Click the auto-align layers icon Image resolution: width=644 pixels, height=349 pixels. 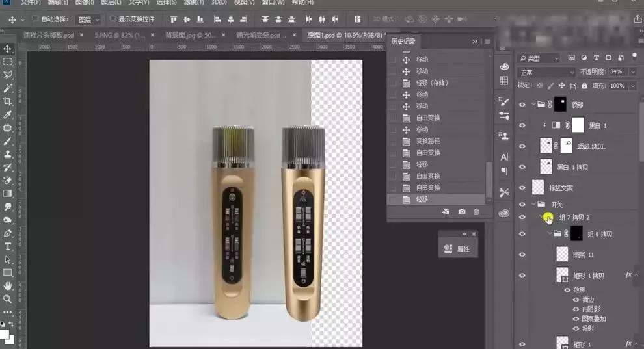point(357,19)
